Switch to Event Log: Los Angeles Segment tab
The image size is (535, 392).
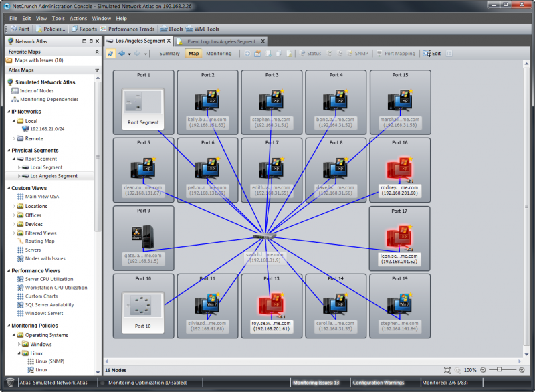click(221, 41)
